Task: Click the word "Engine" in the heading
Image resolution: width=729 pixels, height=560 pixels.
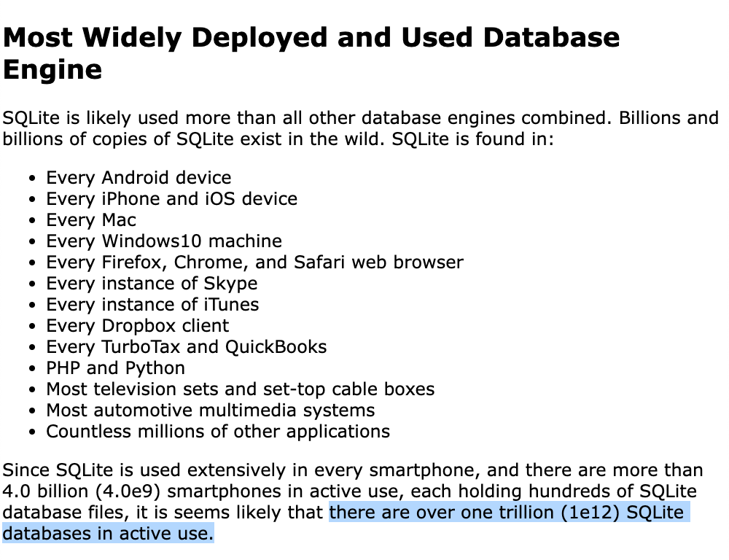Action: coord(52,70)
